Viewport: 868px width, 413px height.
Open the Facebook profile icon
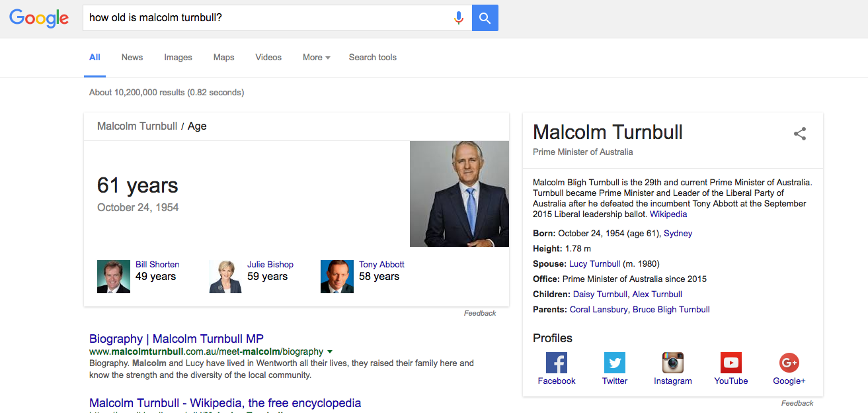tap(557, 363)
